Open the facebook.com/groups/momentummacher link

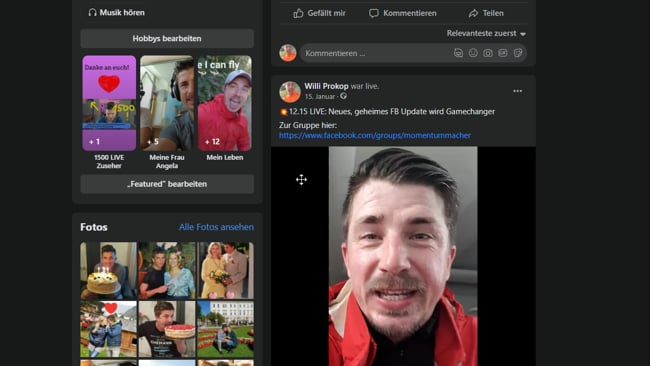[375, 136]
